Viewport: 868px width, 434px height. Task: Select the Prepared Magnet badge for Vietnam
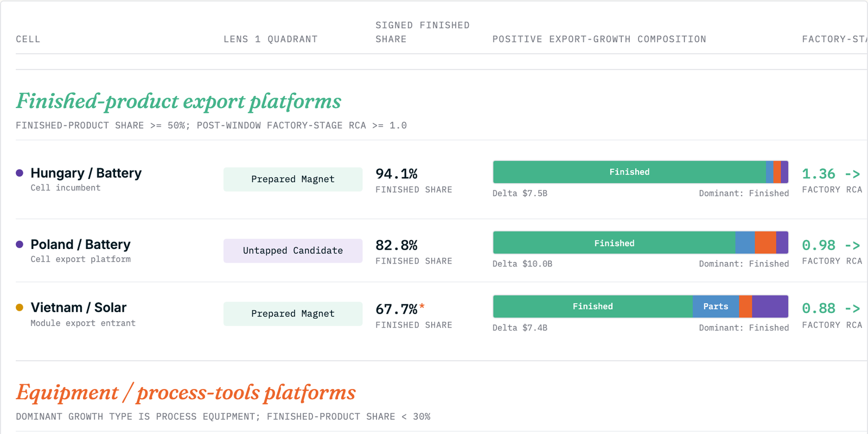(x=293, y=314)
